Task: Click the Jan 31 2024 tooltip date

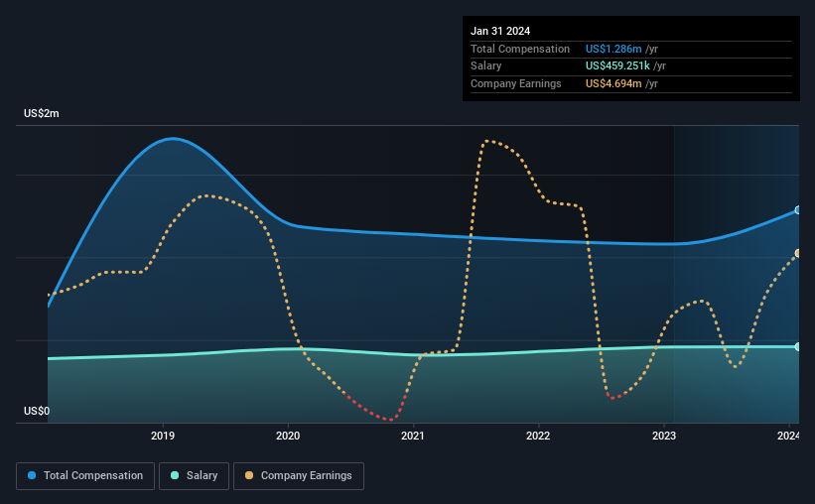Action: (x=500, y=31)
